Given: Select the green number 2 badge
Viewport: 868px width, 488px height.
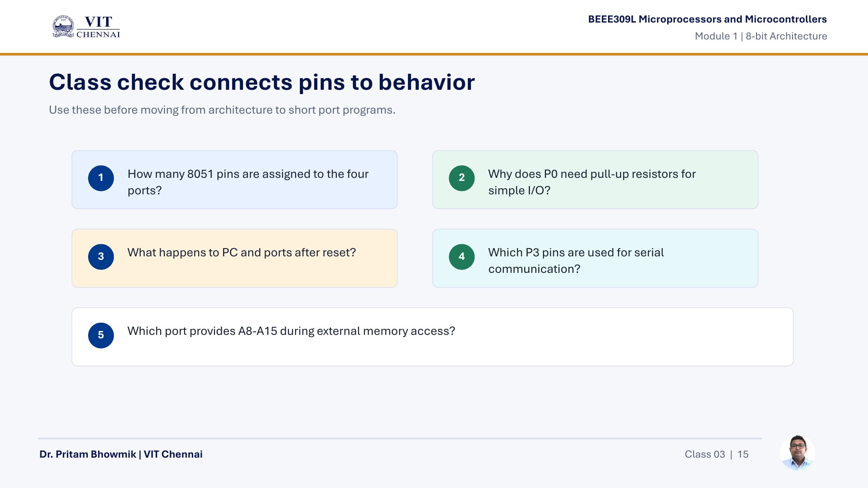Looking at the screenshot, I should (462, 178).
